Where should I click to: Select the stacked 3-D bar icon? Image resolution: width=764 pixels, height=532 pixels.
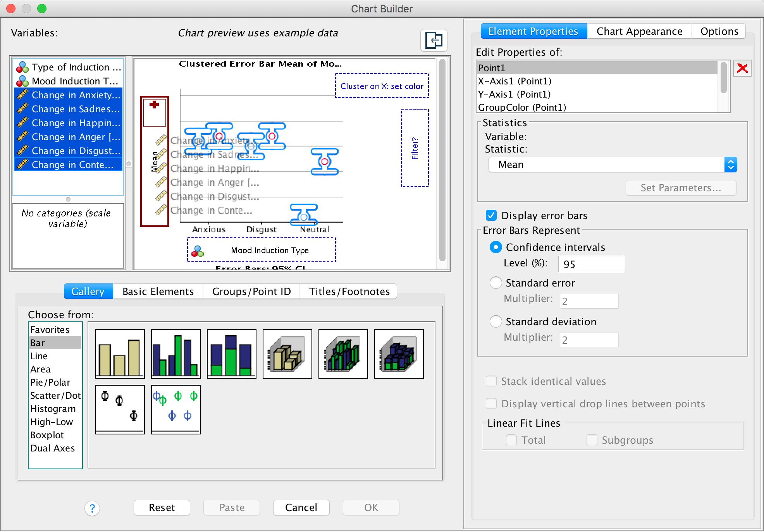tap(399, 354)
